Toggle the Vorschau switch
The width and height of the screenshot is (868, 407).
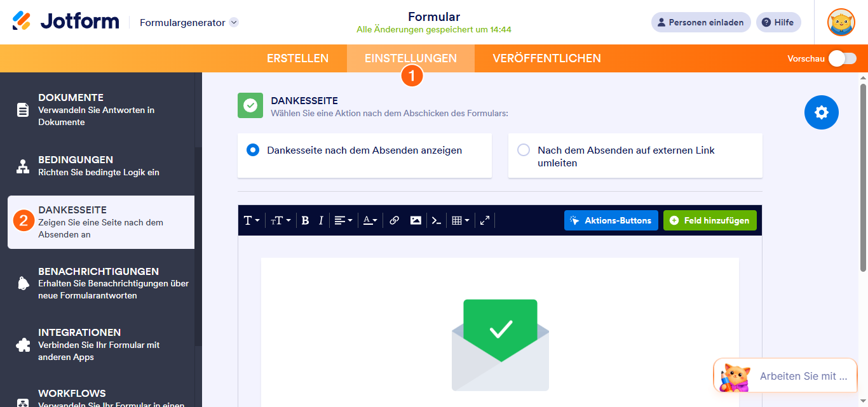click(842, 58)
